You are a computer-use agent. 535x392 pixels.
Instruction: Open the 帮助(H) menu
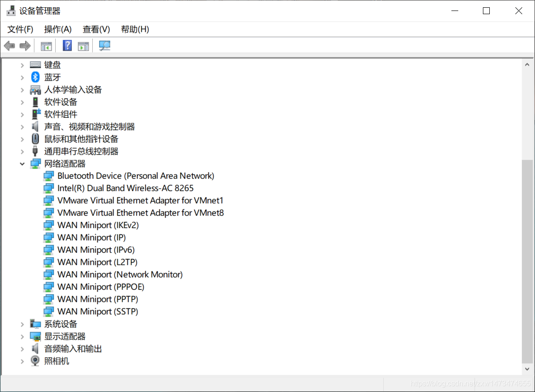pyautogui.click(x=135, y=29)
